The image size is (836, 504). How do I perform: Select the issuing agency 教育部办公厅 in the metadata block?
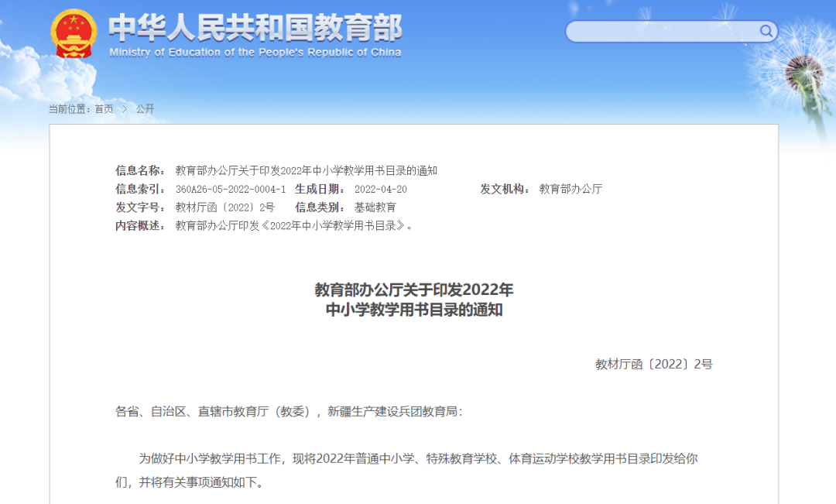click(x=570, y=189)
